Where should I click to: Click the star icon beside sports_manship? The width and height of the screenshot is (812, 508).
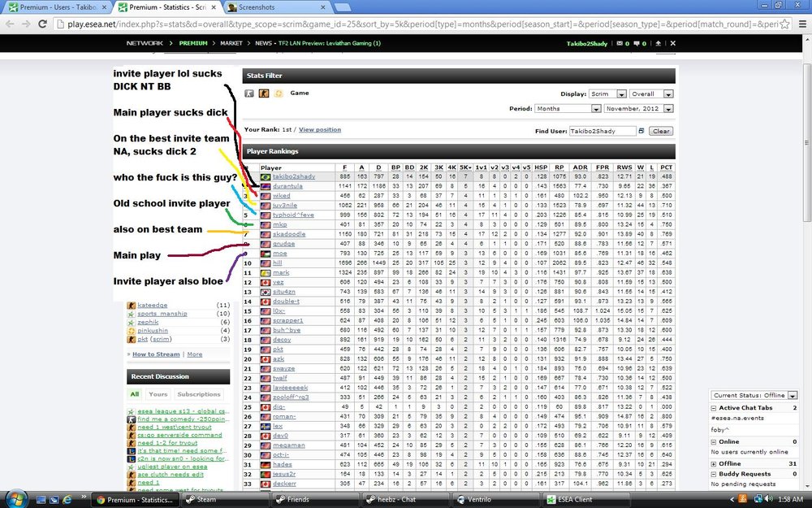131,314
